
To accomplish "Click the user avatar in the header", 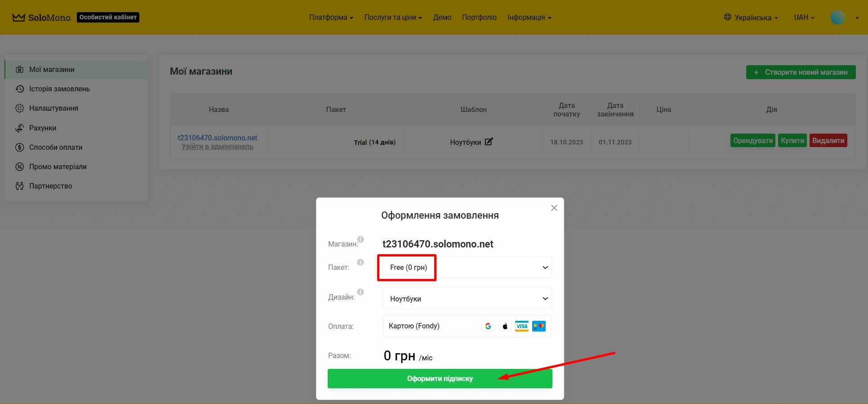I will point(837,18).
